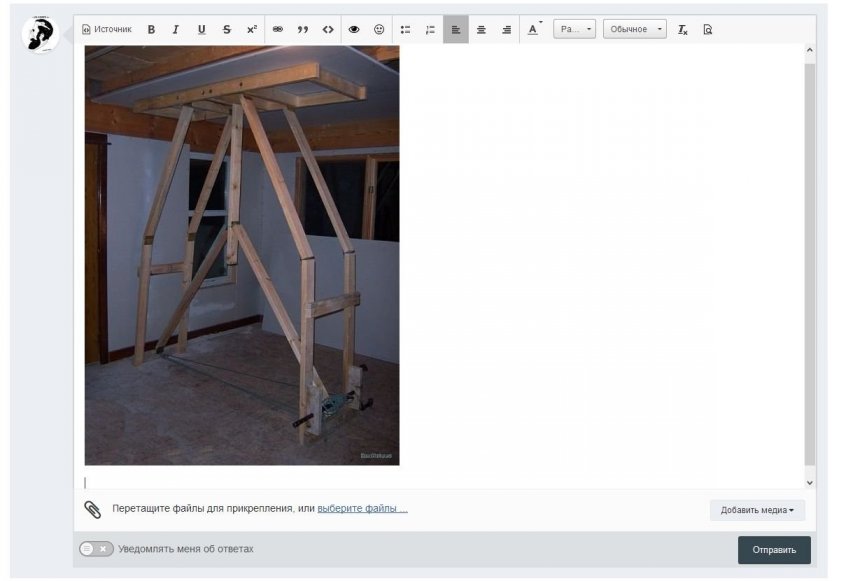Open the font size dropdown
This screenshot has width=855, height=581.
pyautogui.click(x=575, y=30)
